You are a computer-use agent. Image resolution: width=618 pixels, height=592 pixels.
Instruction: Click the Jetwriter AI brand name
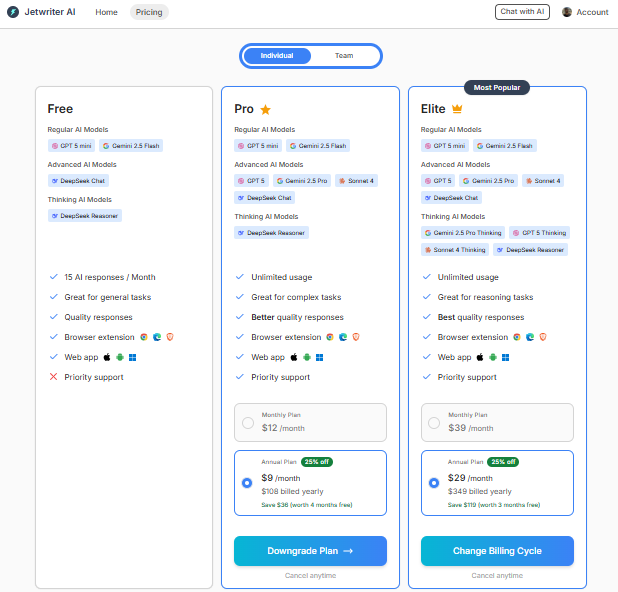[x=50, y=12]
